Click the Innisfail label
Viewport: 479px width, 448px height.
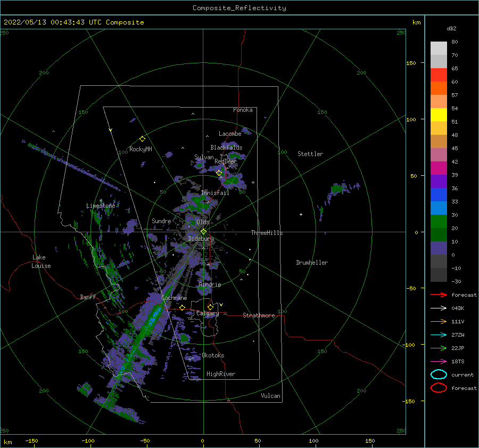(215, 193)
